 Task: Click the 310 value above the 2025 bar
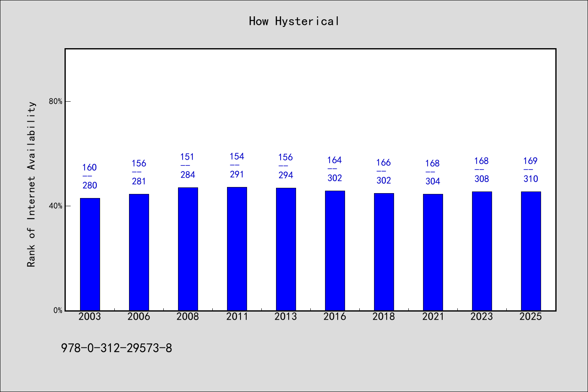click(531, 179)
